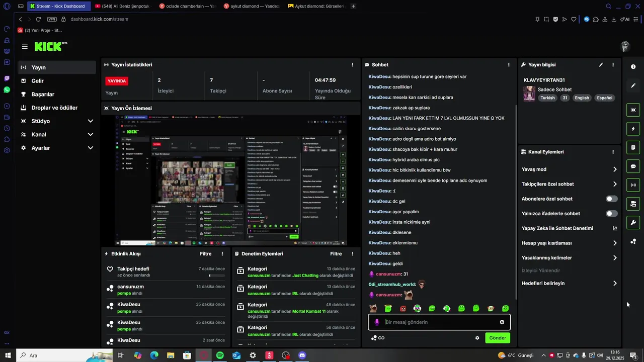Open the Gelir sidebar item
The height and width of the screenshot is (362, 644).
click(57, 81)
